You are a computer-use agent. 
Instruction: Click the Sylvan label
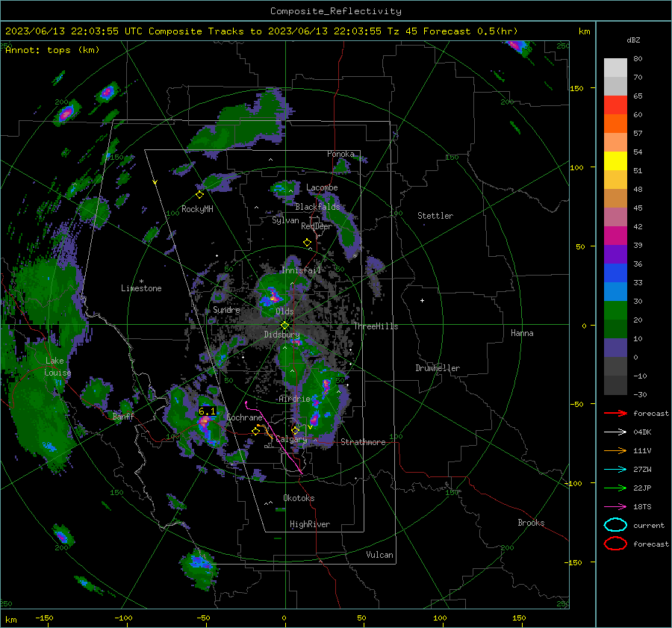point(285,220)
